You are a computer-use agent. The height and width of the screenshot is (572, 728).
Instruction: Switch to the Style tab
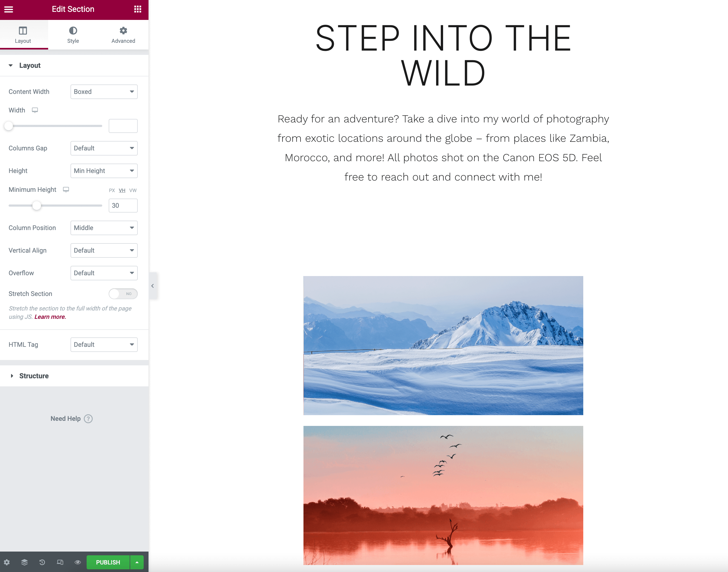[x=73, y=35]
